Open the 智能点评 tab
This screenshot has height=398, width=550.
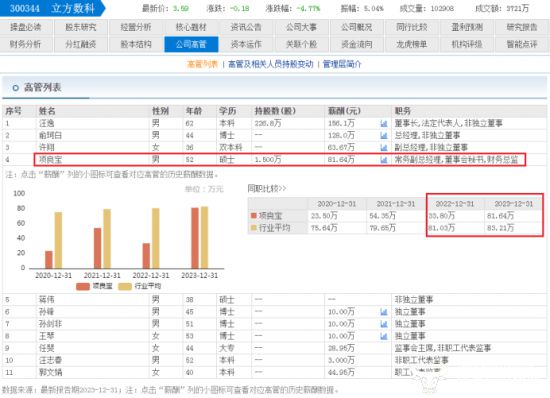pyautogui.click(x=522, y=44)
